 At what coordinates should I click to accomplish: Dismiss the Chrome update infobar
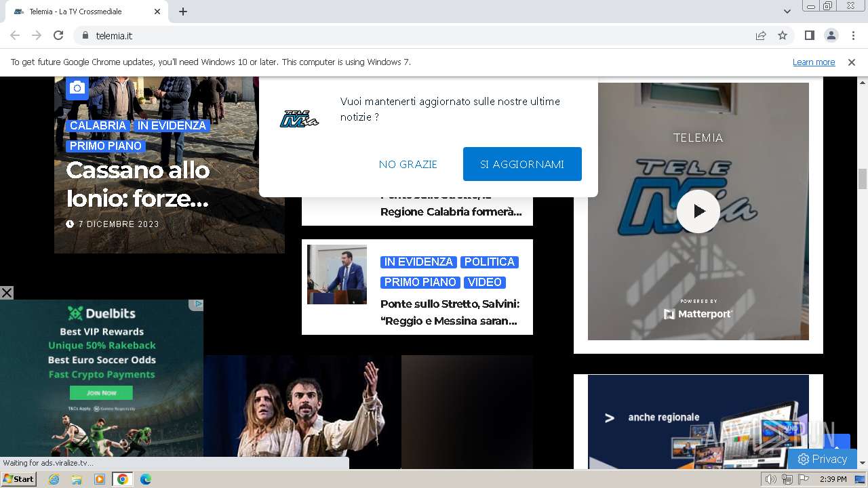tap(852, 62)
